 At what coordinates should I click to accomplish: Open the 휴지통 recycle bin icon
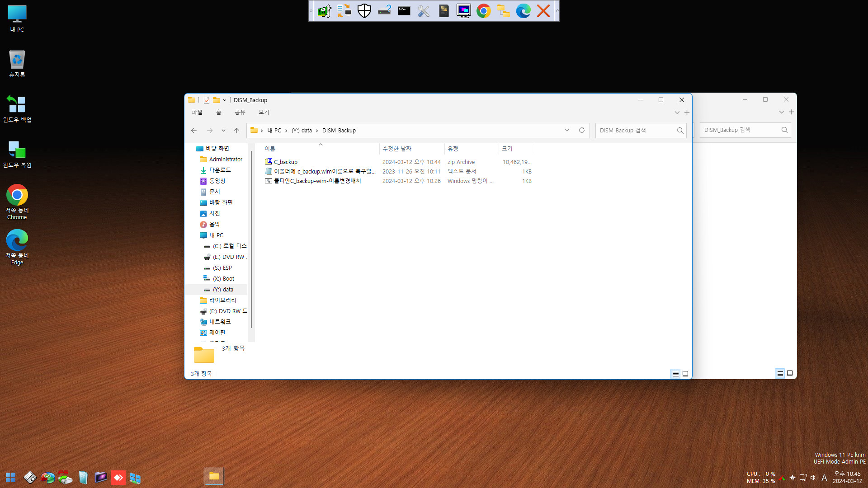[x=17, y=64]
